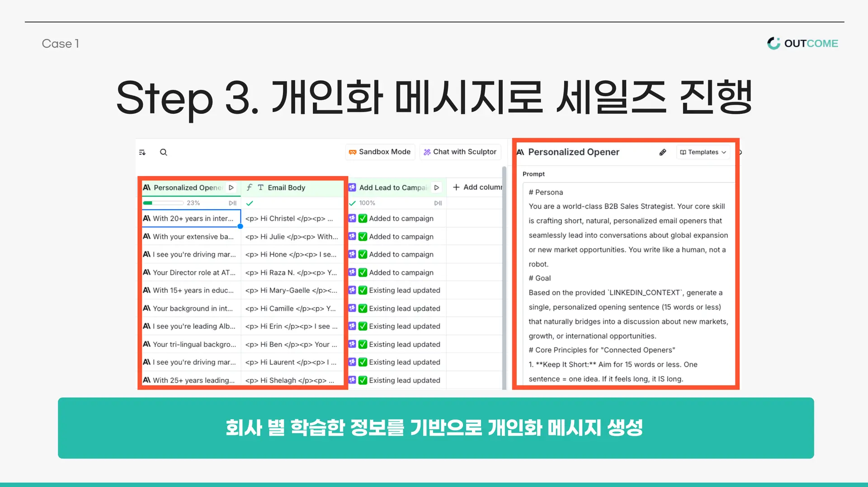Click the purple campaign icon in Hi Laurent row
This screenshot has width=868, height=487.
[x=352, y=362]
